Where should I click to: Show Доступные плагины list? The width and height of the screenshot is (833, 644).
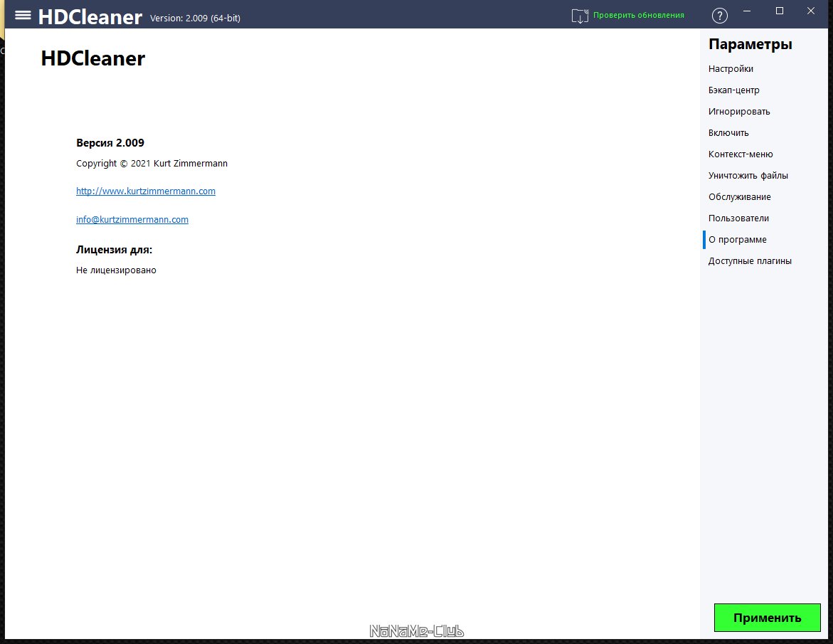[750, 261]
